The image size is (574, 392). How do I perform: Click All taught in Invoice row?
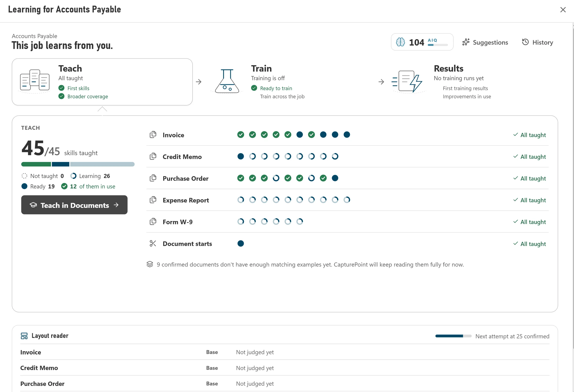tap(530, 135)
